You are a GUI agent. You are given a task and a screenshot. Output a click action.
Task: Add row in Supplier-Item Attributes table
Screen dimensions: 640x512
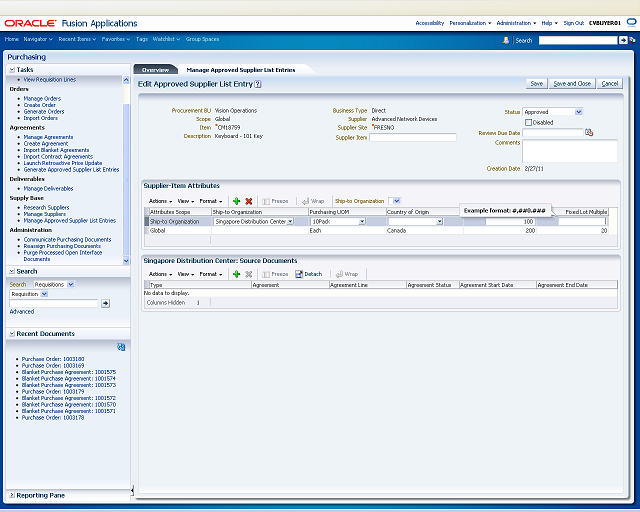(x=236, y=201)
